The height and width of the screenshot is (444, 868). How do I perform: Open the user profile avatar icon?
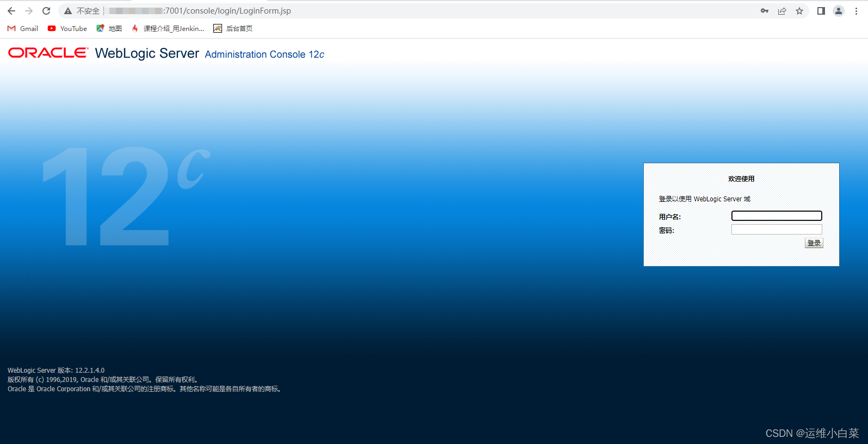(839, 11)
